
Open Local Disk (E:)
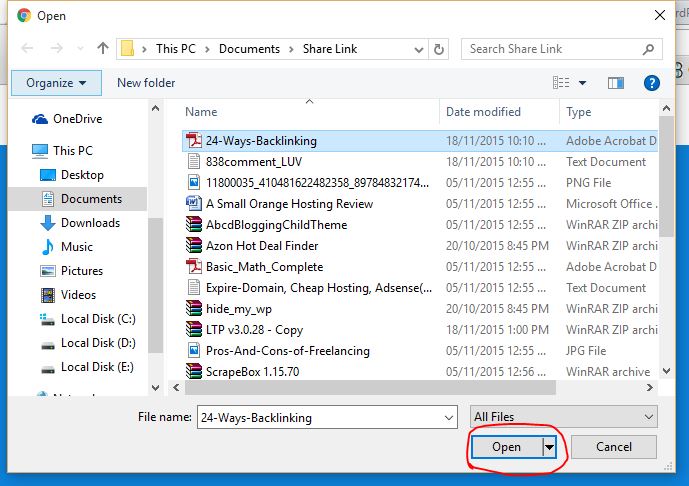[x=87, y=367]
